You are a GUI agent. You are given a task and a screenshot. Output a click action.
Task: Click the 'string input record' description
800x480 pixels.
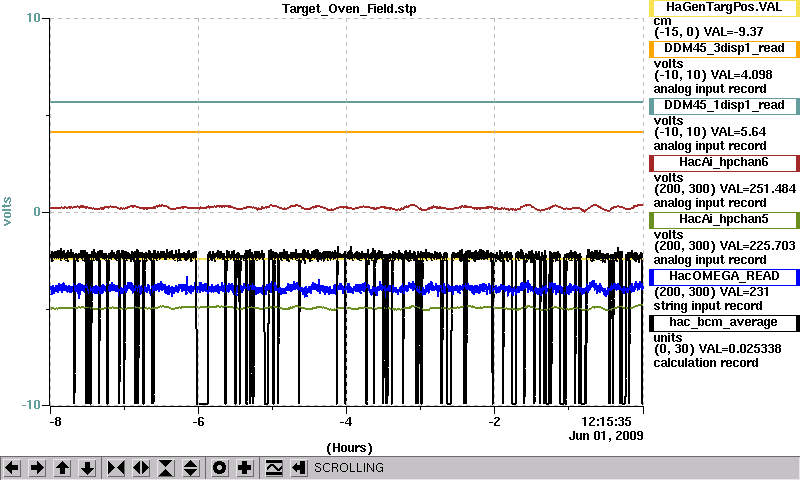pos(708,306)
